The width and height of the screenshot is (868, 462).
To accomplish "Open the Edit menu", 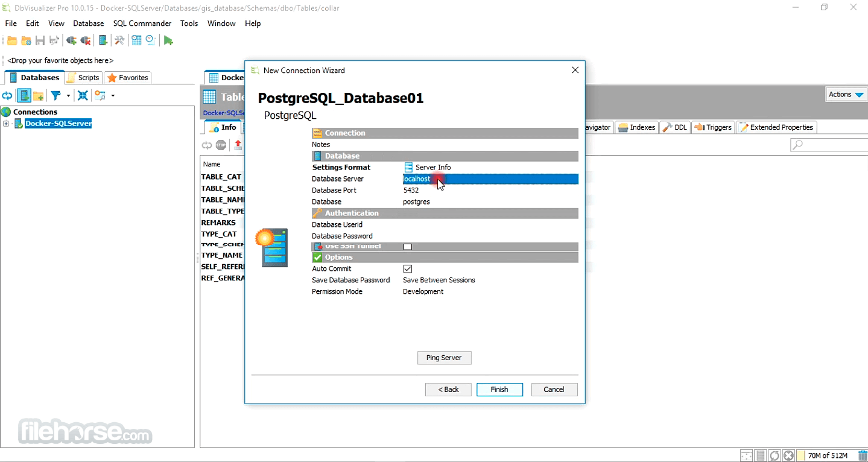I will (x=33, y=24).
